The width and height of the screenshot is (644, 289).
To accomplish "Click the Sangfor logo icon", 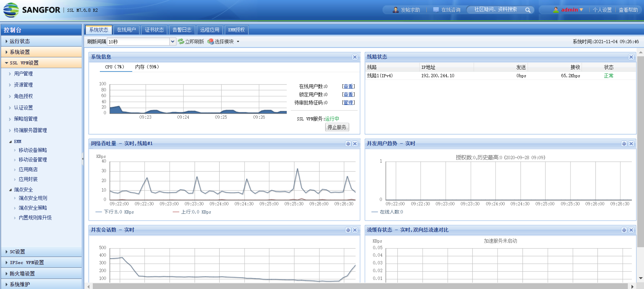I will 11,10.
